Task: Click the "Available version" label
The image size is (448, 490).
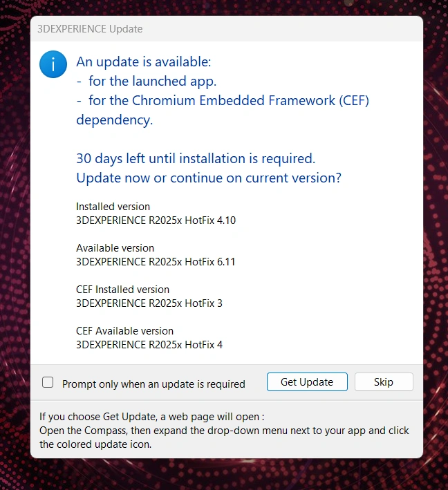Action: click(115, 248)
